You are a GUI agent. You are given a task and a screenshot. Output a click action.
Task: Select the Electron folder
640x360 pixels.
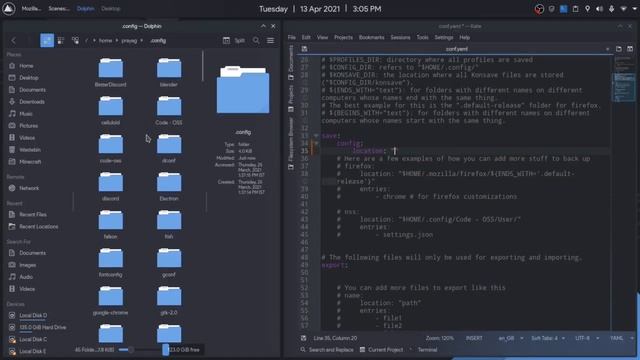pos(169,186)
